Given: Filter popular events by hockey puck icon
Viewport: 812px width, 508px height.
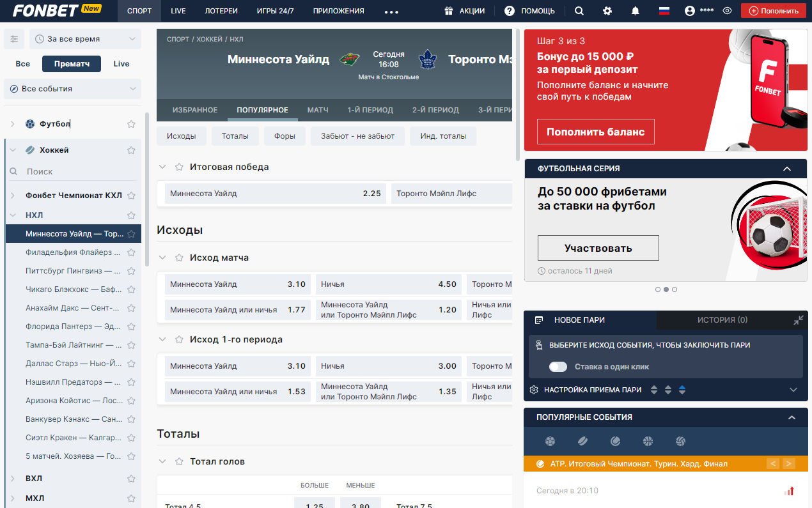Looking at the screenshot, I should pos(582,441).
